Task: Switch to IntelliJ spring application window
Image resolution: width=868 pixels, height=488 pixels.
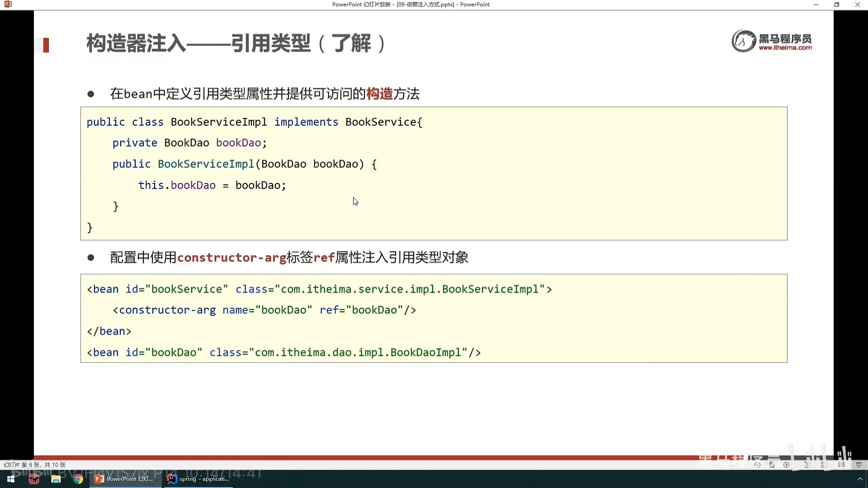Action: [x=198, y=479]
